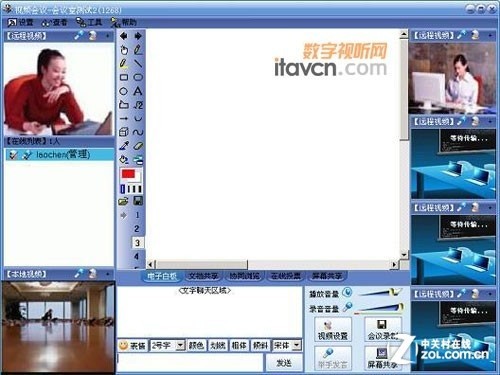The image size is (500, 375).
Task: Expand the top-left remote video panel arrow
Action: pyautogui.click(x=107, y=35)
